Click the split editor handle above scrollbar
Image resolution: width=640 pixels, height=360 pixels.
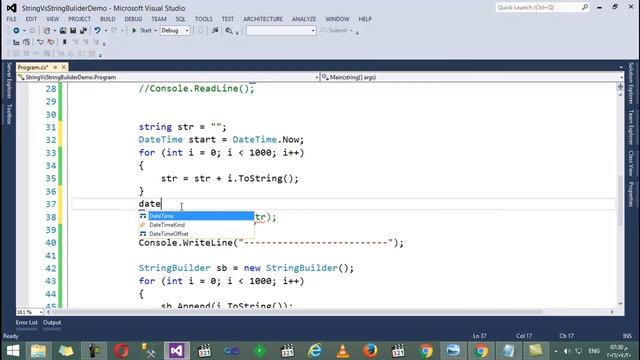click(620, 87)
